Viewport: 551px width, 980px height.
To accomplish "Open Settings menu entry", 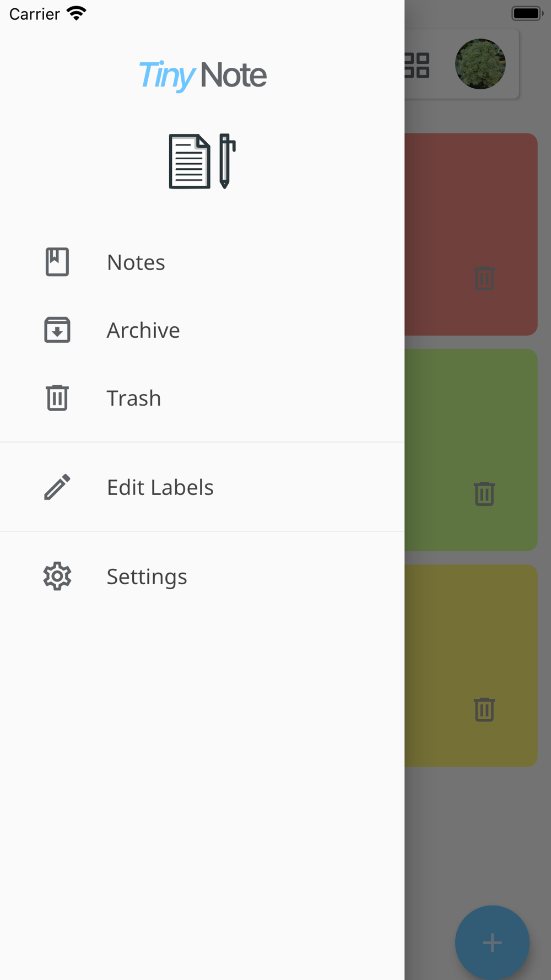I will pos(202,576).
